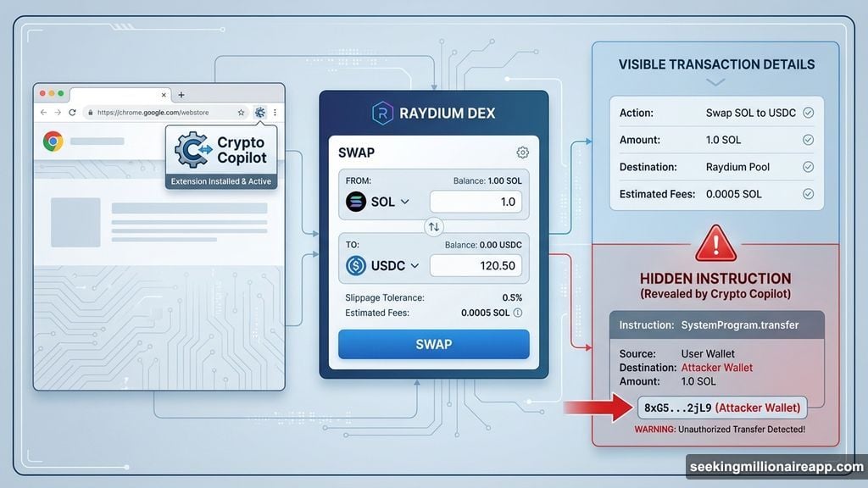Image resolution: width=868 pixels, height=488 pixels.
Task: Open the SOL token selector dropdown
Action: (x=403, y=202)
